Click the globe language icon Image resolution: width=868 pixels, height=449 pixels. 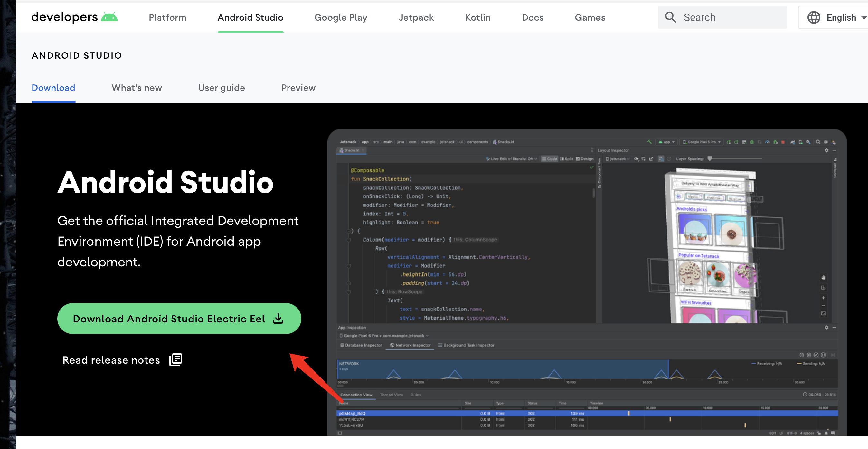coord(813,17)
